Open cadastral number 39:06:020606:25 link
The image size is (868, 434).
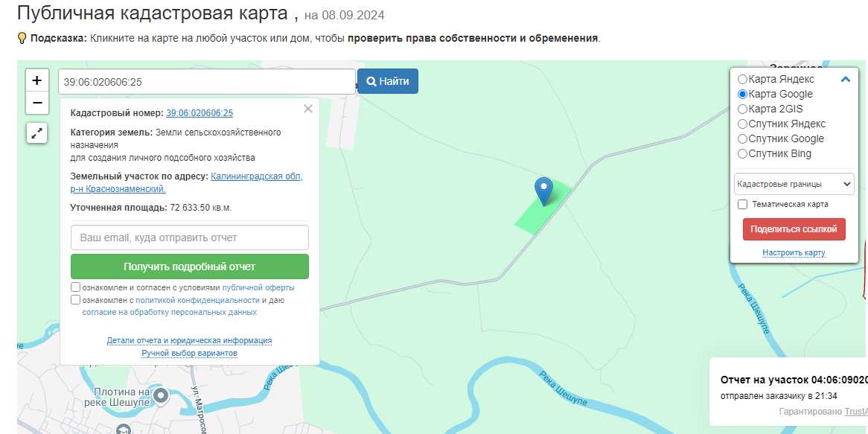200,113
